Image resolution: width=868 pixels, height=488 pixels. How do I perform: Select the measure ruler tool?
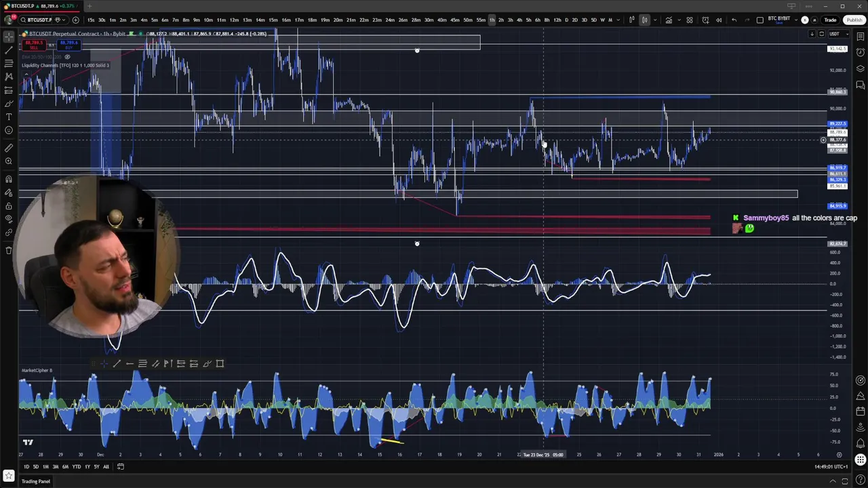(9, 147)
